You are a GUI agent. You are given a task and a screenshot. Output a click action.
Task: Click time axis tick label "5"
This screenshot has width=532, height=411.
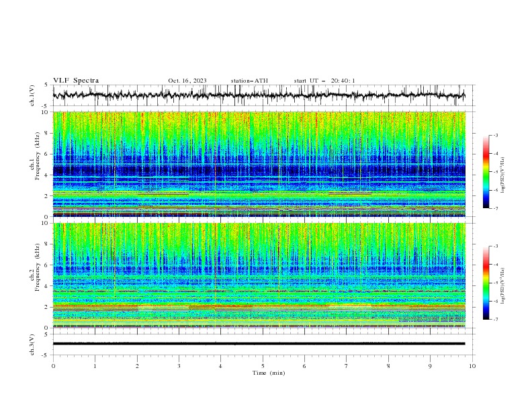point(263,366)
